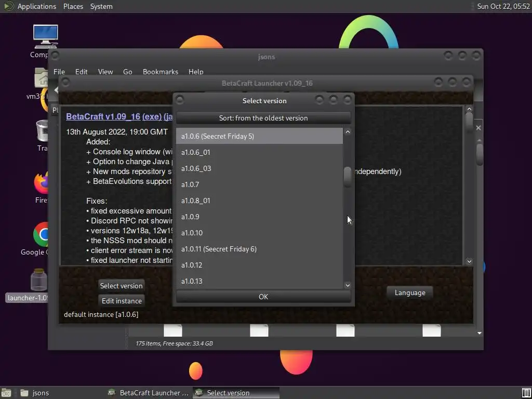This screenshot has height=399, width=532.
Task: Click the Sort: from the oldest version button
Action: click(x=263, y=118)
